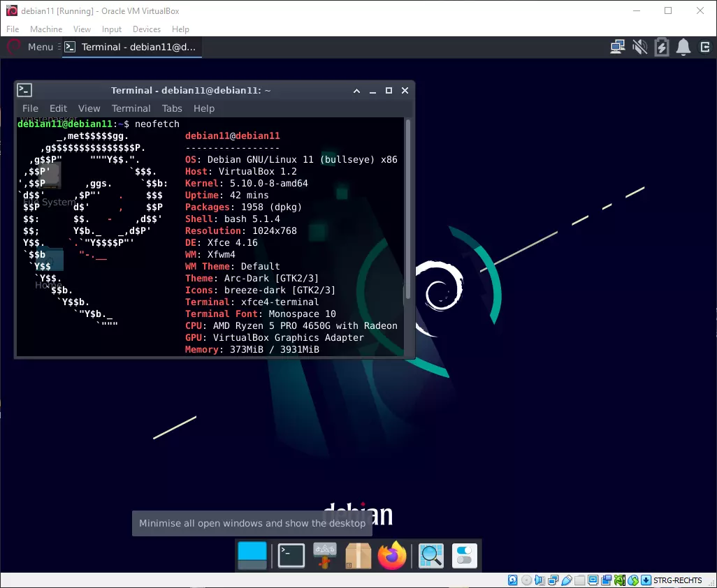Viewport: 717px width, 588px height.
Task: Open the package installer from the dock
Action: coord(358,555)
